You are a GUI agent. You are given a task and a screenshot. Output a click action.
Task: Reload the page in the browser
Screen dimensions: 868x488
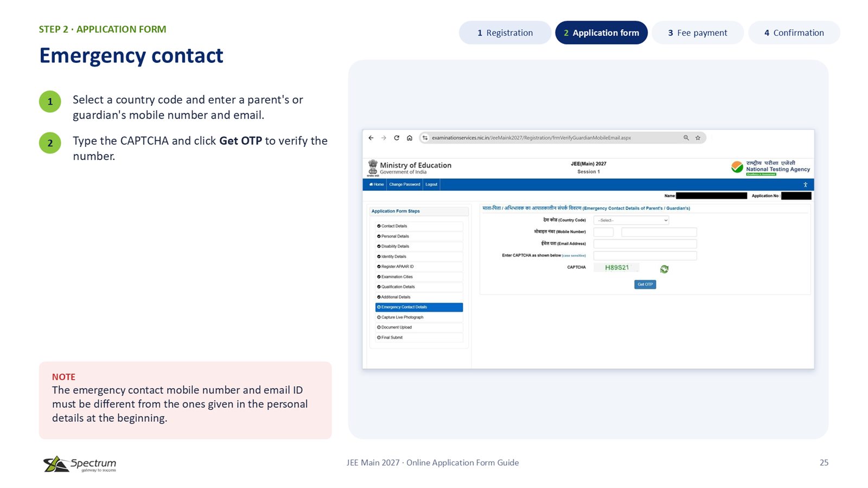(x=397, y=138)
